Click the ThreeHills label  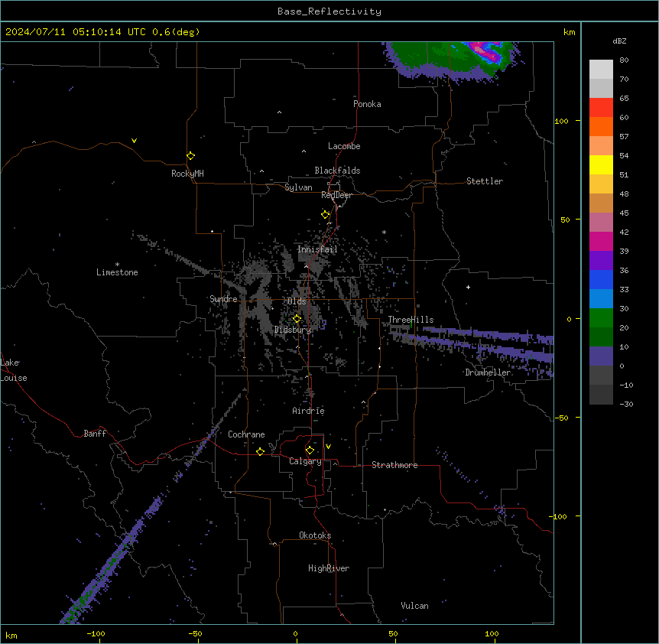click(x=411, y=320)
